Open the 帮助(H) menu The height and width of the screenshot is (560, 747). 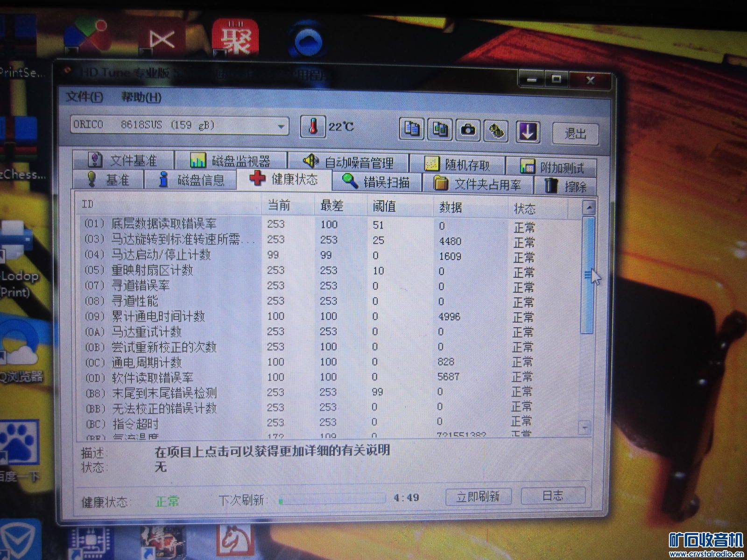coord(141,97)
